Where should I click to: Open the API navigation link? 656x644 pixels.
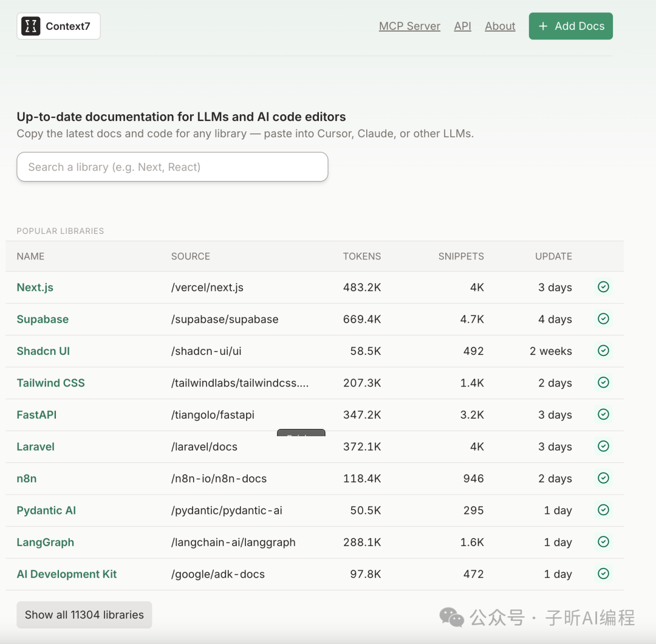(462, 26)
